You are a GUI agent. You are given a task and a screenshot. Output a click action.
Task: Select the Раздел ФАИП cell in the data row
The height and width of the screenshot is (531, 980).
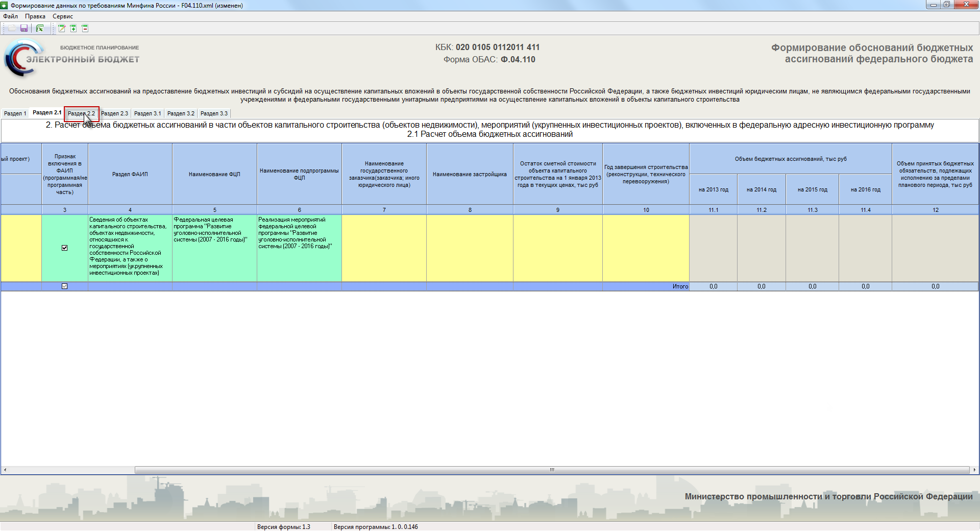click(x=130, y=248)
